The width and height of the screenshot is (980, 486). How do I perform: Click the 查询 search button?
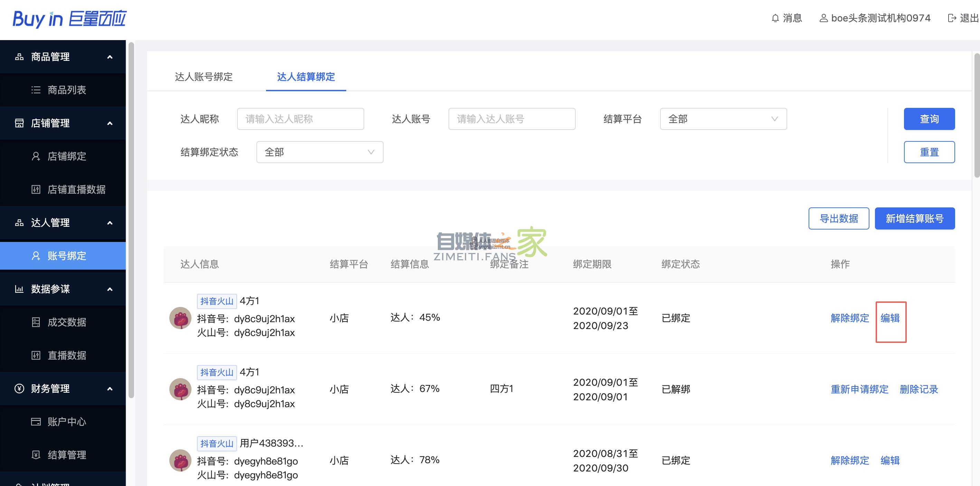click(x=929, y=119)
